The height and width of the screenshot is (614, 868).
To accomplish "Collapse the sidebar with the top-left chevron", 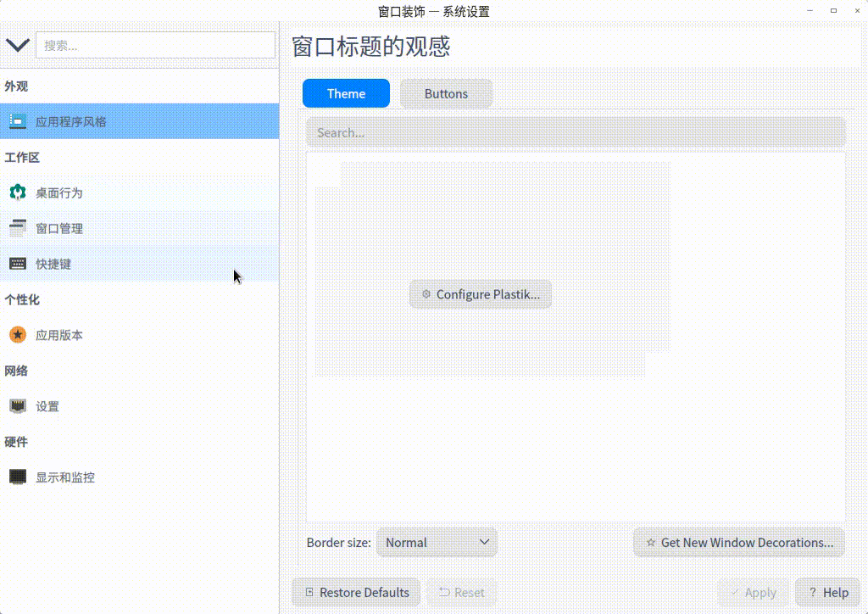I will 17,45.
